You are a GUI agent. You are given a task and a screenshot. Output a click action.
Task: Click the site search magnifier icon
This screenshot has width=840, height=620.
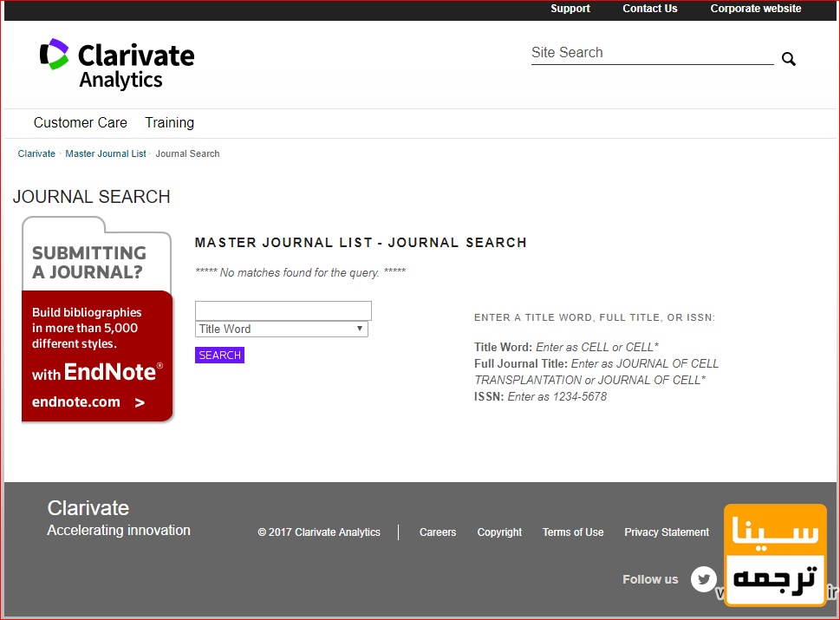[x=788, y=59]
